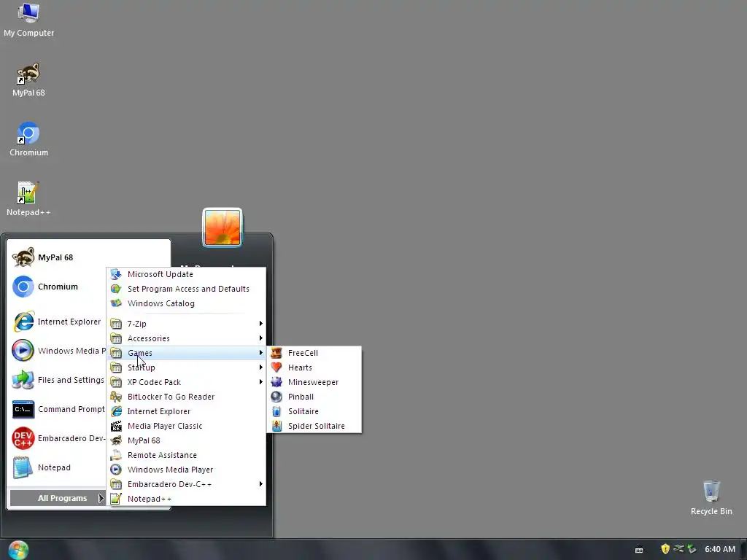Open Internet Explorer in All Programs list
The height and width of the screenshot is (560, 747).
point(186,411)
